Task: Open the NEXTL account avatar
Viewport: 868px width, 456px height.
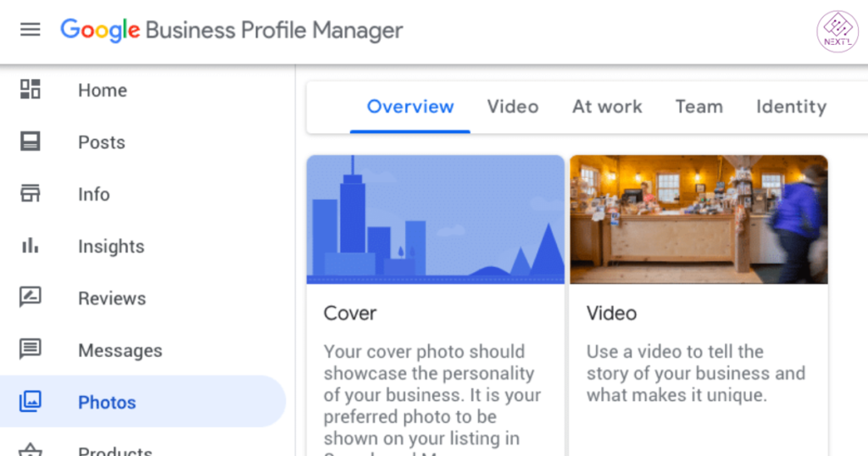Action: pyautogui.click(x=837, y=31)
